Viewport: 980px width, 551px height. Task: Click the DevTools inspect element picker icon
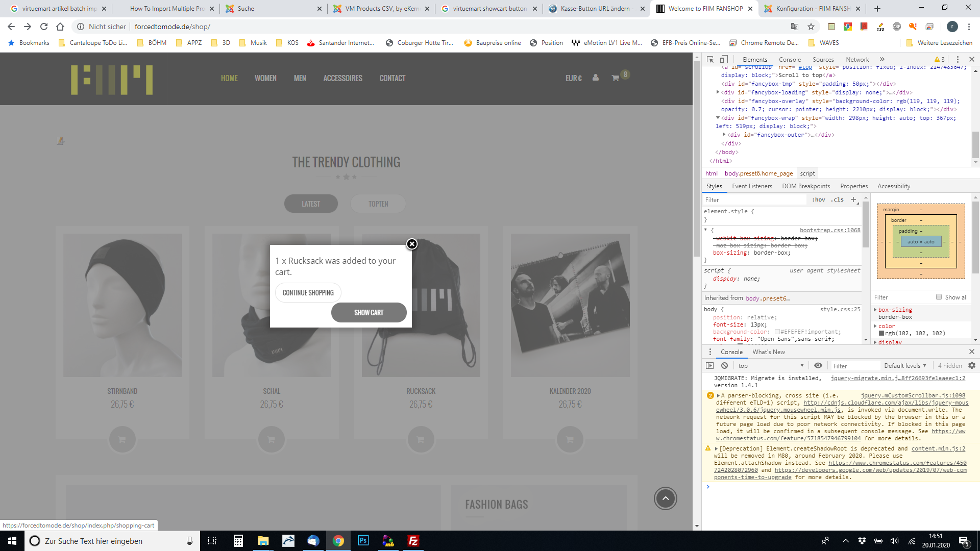(710, 60)
